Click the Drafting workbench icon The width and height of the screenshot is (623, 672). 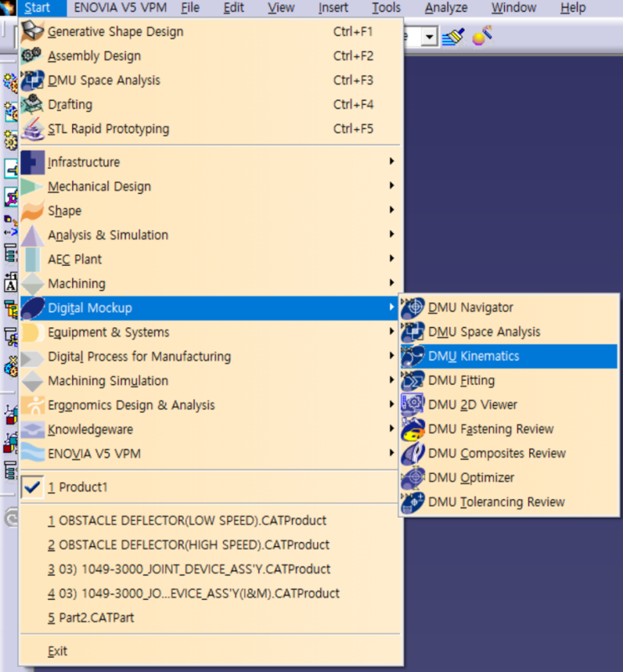pos(32,105)
